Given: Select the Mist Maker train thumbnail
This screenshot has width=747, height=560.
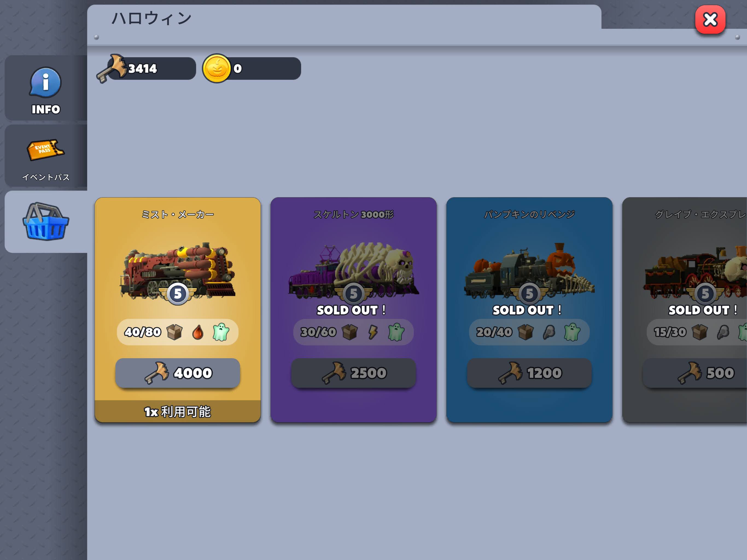Looking at the screenshot, I should (x=178, y=270).
